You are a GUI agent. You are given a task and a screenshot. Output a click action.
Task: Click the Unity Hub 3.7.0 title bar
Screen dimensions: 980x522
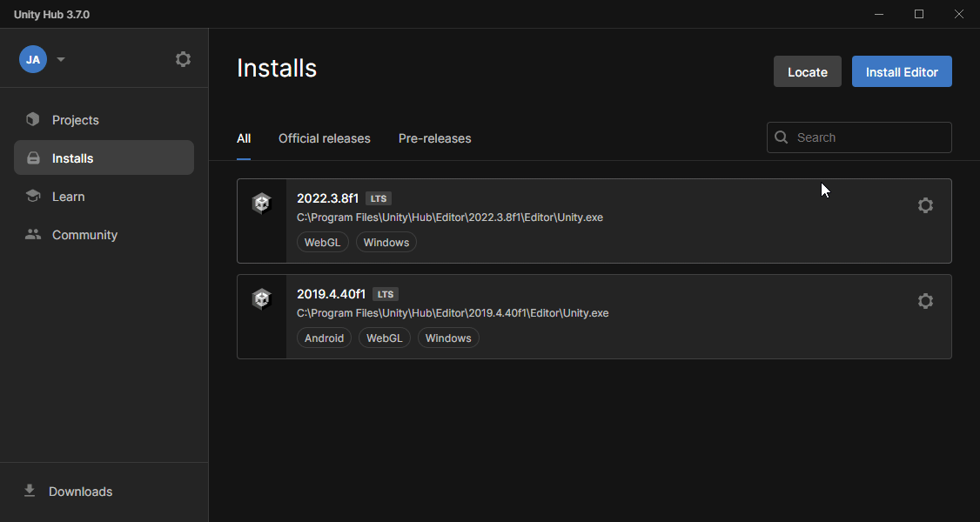click(x=51, y=14)
